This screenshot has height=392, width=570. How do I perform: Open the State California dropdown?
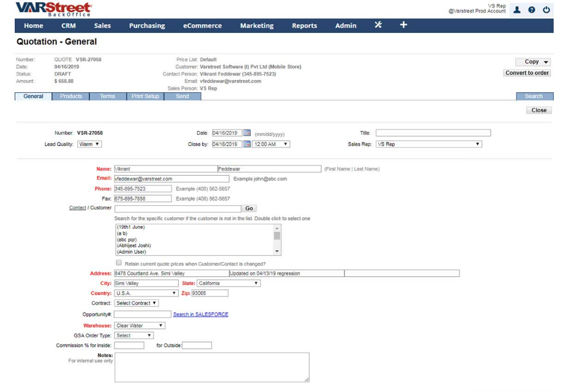(x=225, y=283)
